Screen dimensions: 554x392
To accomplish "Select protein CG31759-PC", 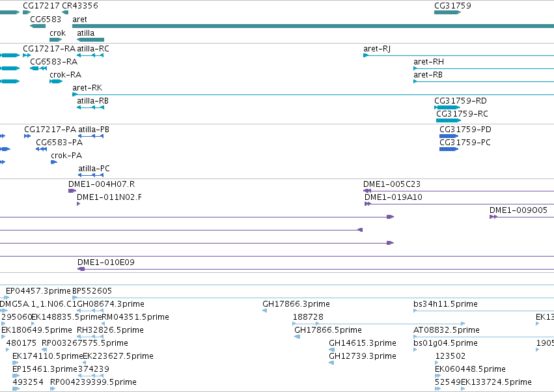I will pyautogui.click(x=449, y=149).
